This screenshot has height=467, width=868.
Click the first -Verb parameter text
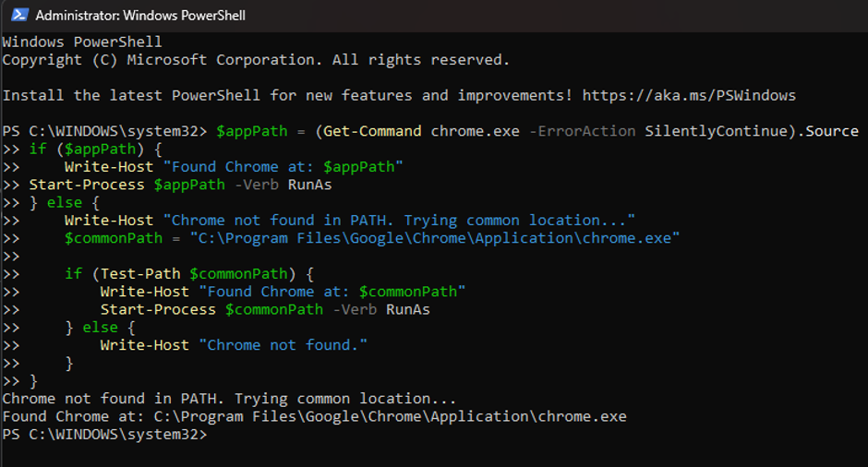[257, 185]
